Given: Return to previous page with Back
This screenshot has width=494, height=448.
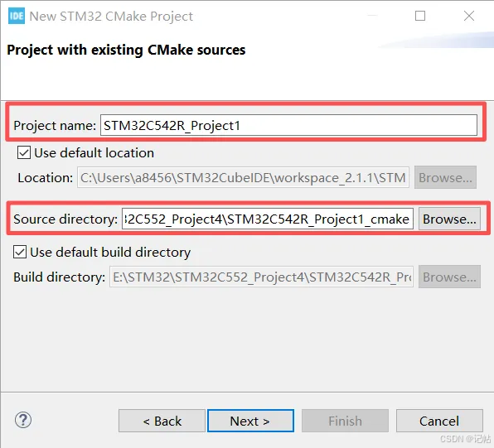Looking at the screenshot, I should 162,421.
